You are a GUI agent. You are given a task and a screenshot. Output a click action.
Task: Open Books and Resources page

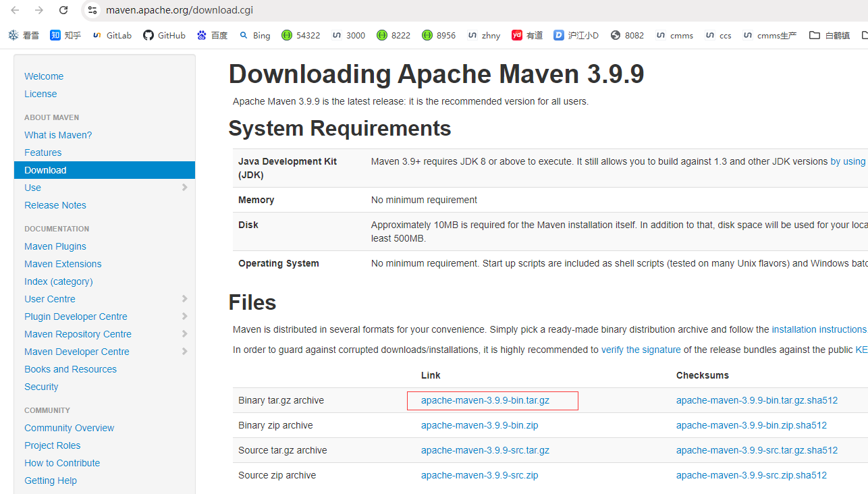click(70, 369)
